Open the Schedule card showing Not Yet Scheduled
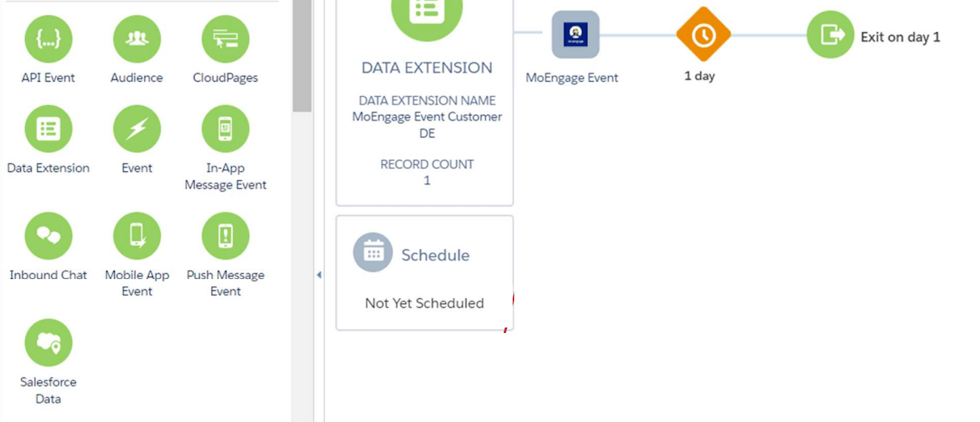This screenshot has width=980, height=422. tap(425, 272)
